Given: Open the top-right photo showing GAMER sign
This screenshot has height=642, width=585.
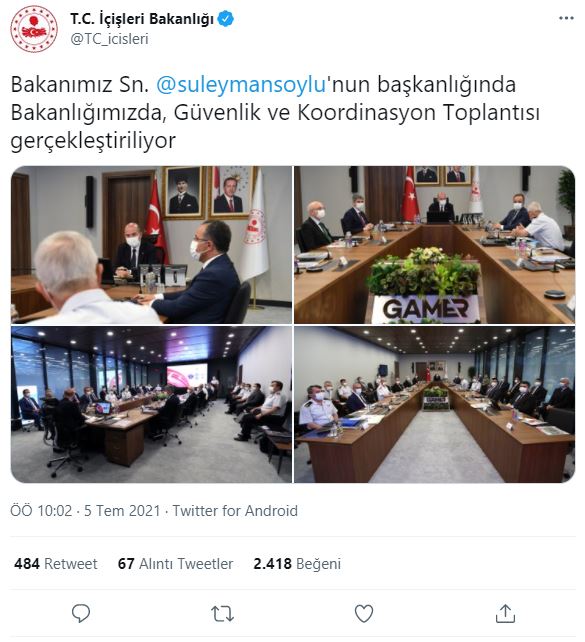Looking at the screenshot, I should tap(434, 245).
